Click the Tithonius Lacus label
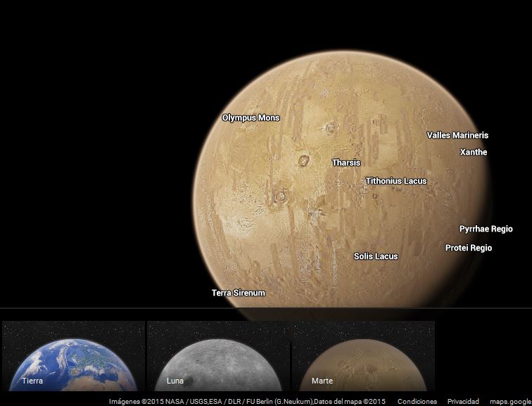The height and width of the screenshot is (406, 532). click(x=396, y=181)
